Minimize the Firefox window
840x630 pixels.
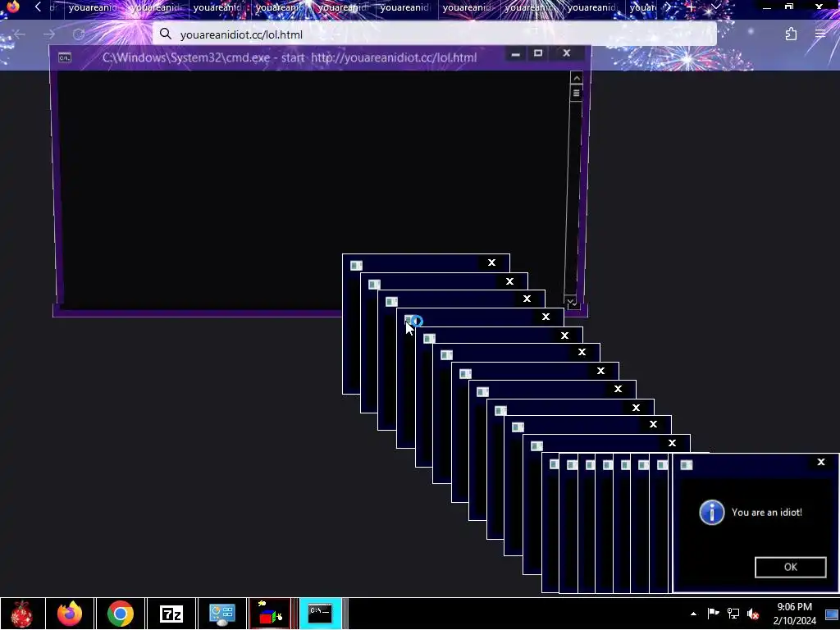767,7
